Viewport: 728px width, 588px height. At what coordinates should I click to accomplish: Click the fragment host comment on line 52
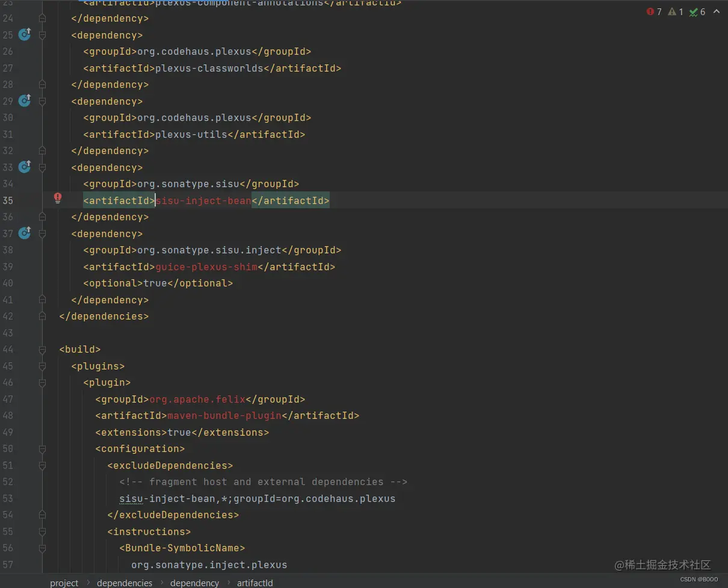tap(264, 481)
